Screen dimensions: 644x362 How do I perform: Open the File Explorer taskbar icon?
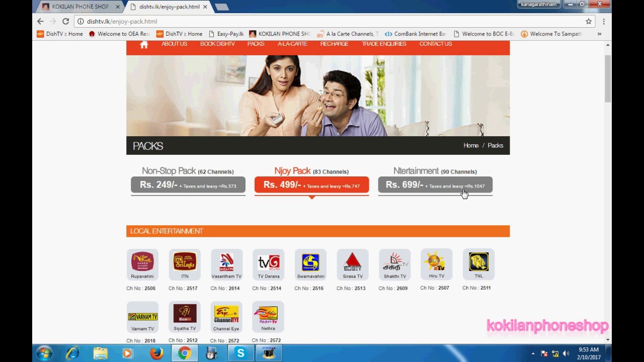coord(100,353)
